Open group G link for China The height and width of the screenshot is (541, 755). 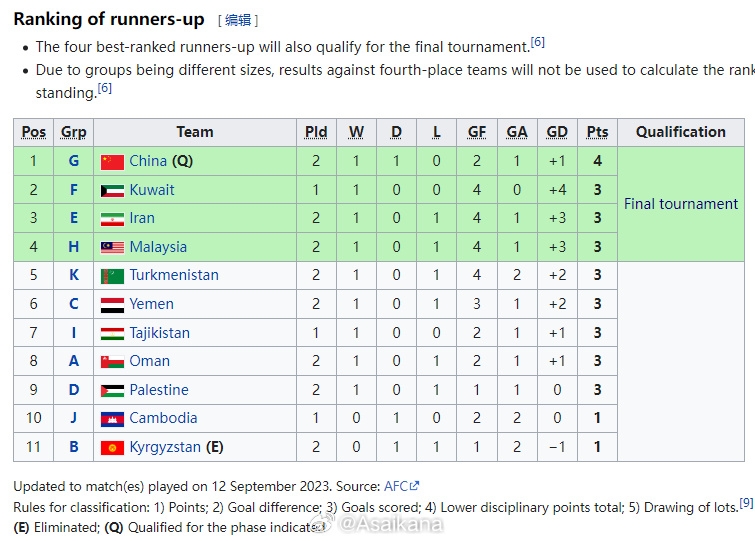73,161
